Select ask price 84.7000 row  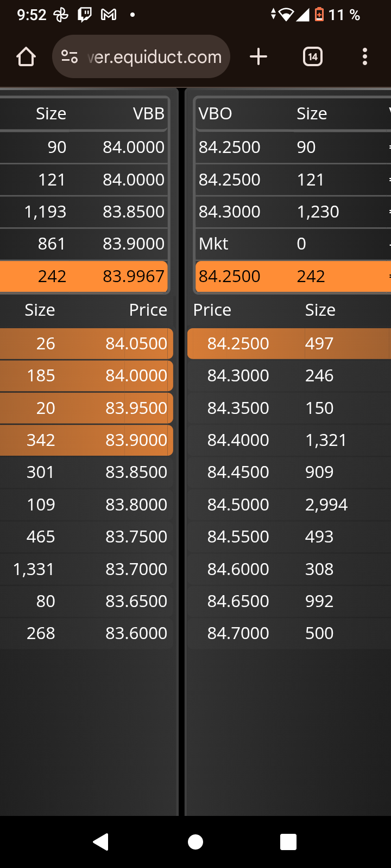click(289, 633)
